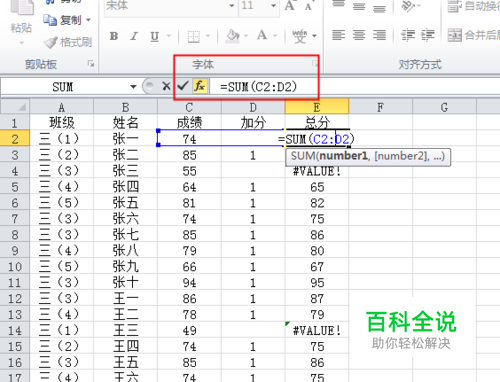Click the 姓名 header cell

(125, 123)
